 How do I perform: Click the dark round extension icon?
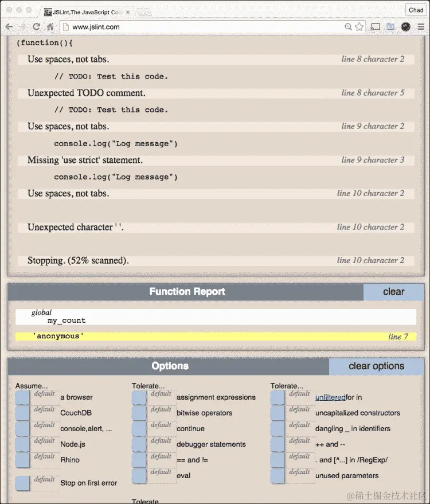tap(406, 27)
